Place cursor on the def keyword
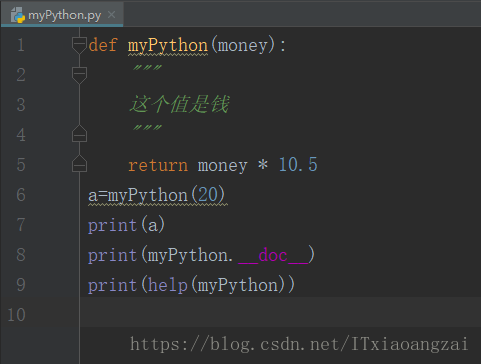 pos(103,45)
